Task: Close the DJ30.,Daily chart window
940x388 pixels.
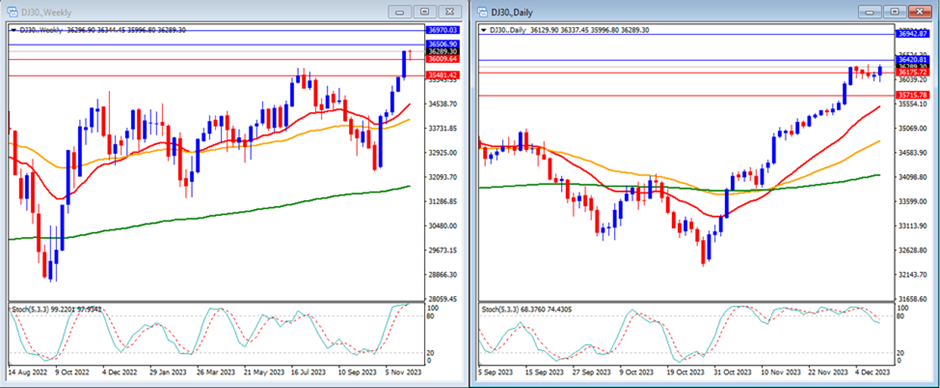Action: 920,11
